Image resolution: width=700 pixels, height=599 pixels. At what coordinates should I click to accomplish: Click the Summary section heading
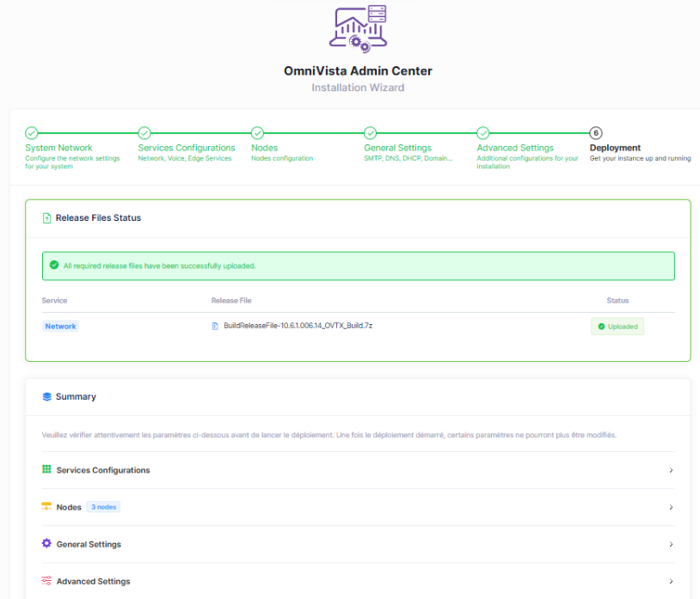pos(76,396)
